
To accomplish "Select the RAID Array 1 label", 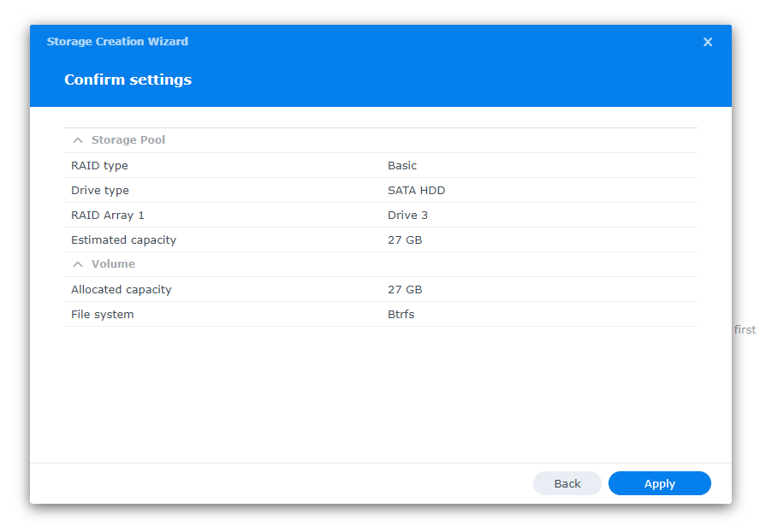I will tap(108, 215).
